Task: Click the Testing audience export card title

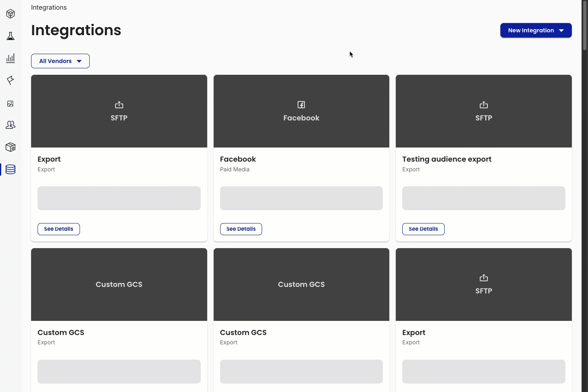Action: pyautogui.click(x=447, y=159)
